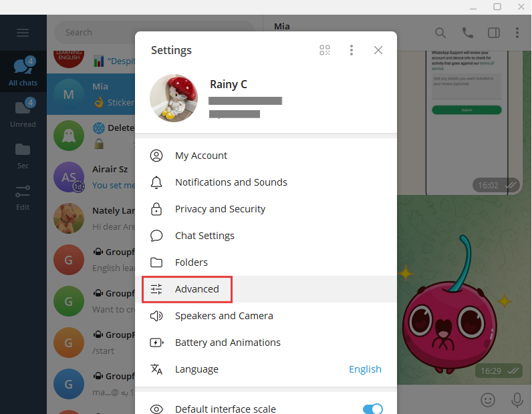Click the Advanced sliders icon

[x=156, y=289]
